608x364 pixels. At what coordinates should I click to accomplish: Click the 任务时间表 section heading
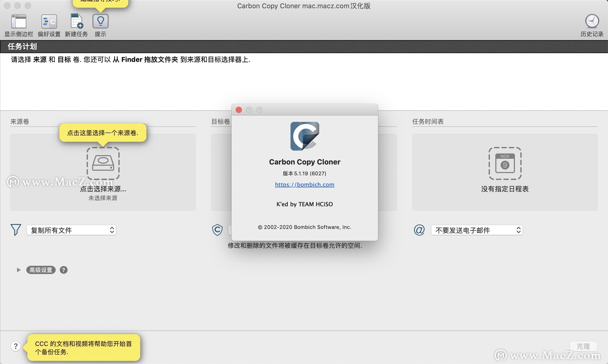[428, 122]
